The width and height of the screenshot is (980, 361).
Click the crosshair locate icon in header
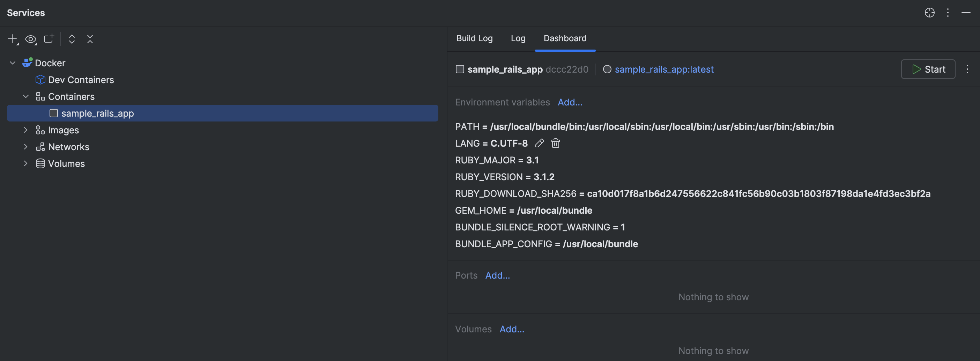[929, 13]
